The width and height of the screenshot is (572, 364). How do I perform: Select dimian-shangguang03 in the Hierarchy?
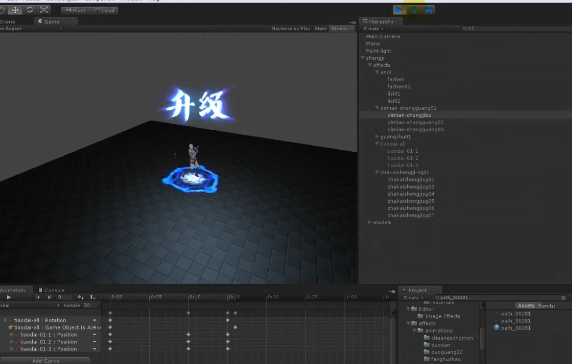pos(416,129)
